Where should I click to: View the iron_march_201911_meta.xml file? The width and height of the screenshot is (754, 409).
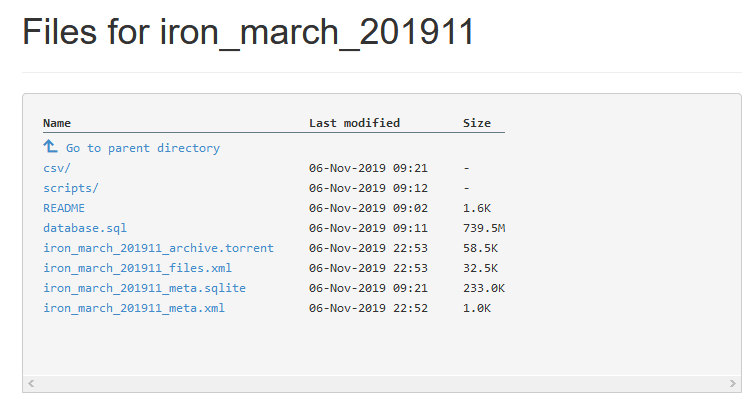tap(134, 308)
